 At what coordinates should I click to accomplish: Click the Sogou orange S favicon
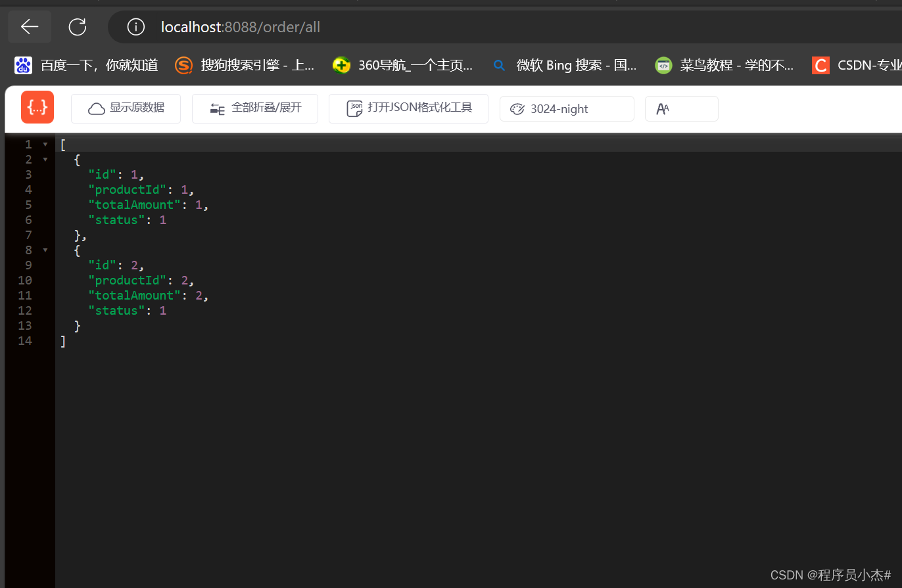[x=183, y=65]
